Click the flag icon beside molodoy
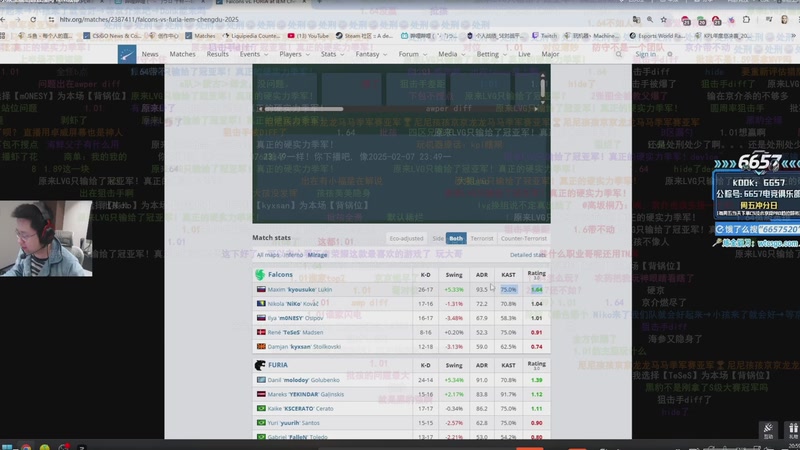The height and width of the screenshot is (450, 800). (x=261, y=380)
